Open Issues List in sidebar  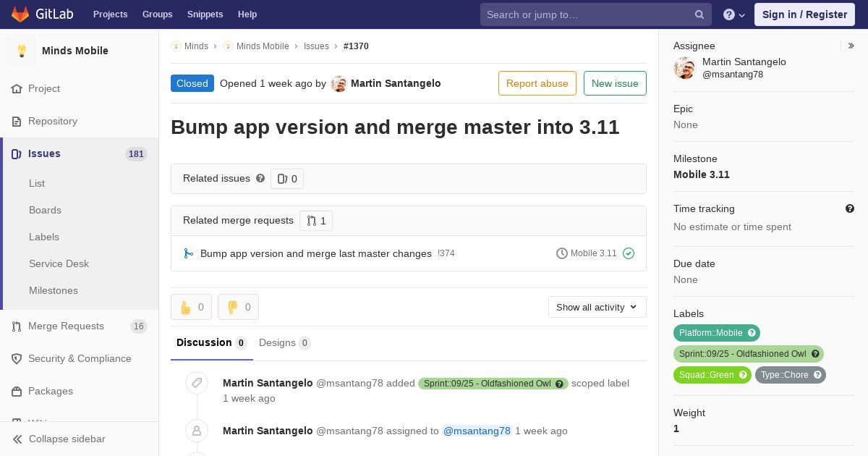(x=37, y=183)
